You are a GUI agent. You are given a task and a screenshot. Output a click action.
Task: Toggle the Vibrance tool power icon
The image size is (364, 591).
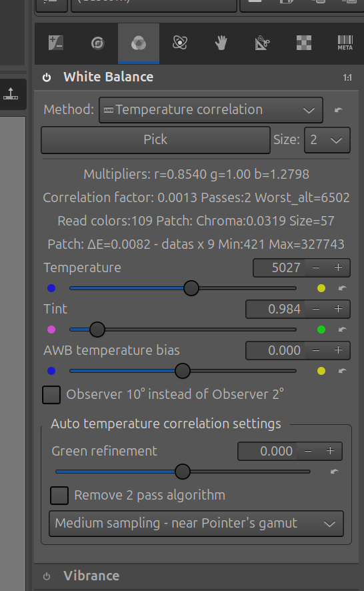coord(47,576)
